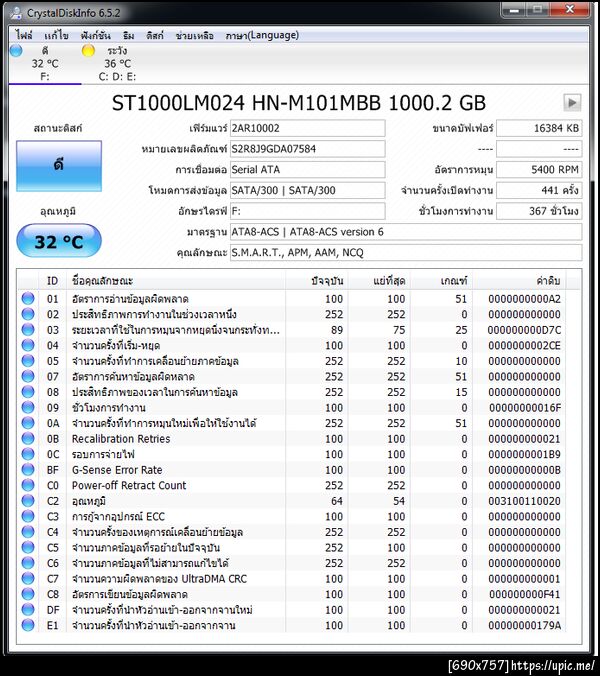Click the ดี health status button
Viewport: 600px width, 676px height.
[59, 166]
